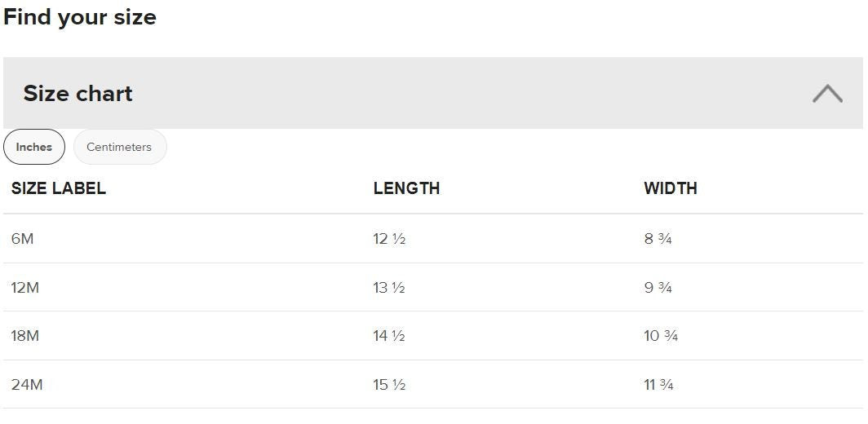Click the Find your size heading
This screenshot has width=868, height=424.
80,17
